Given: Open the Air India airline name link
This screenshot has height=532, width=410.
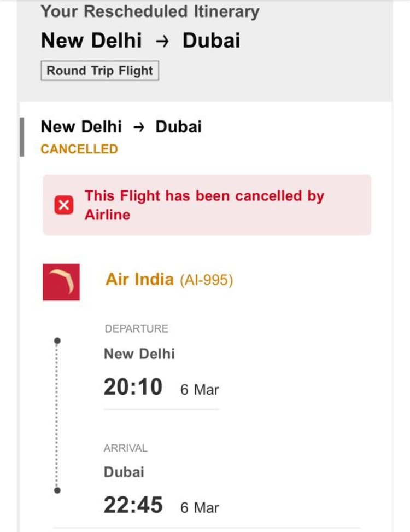Looking at the screenshot, I should pyautogui.click(x=139, y=279).
